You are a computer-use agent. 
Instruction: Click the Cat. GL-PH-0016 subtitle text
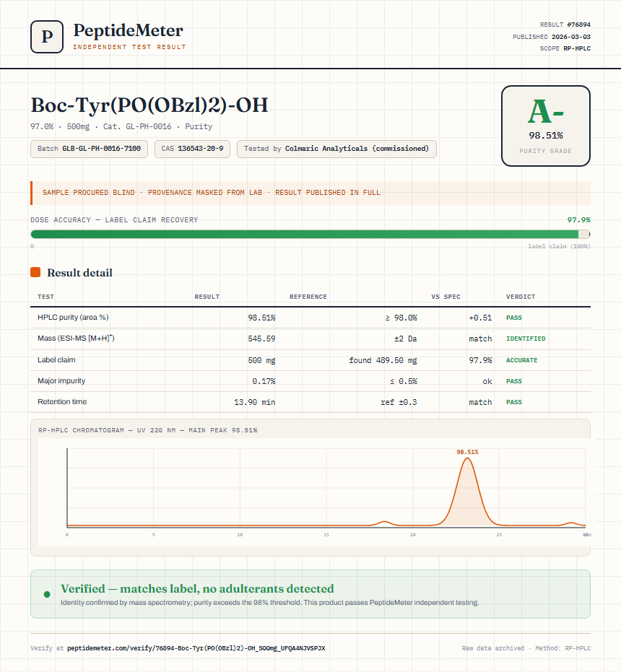[x=137, y=126]
